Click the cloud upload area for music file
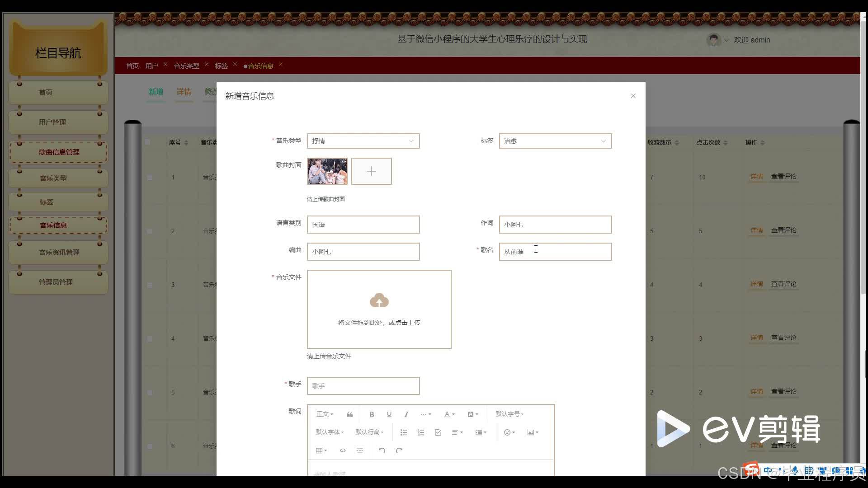868x488 pixels. pos(379,309)
